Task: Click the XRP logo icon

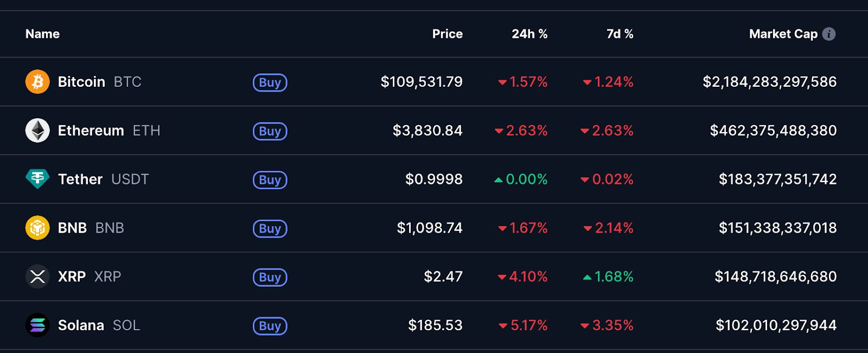Action: [37, 277]
